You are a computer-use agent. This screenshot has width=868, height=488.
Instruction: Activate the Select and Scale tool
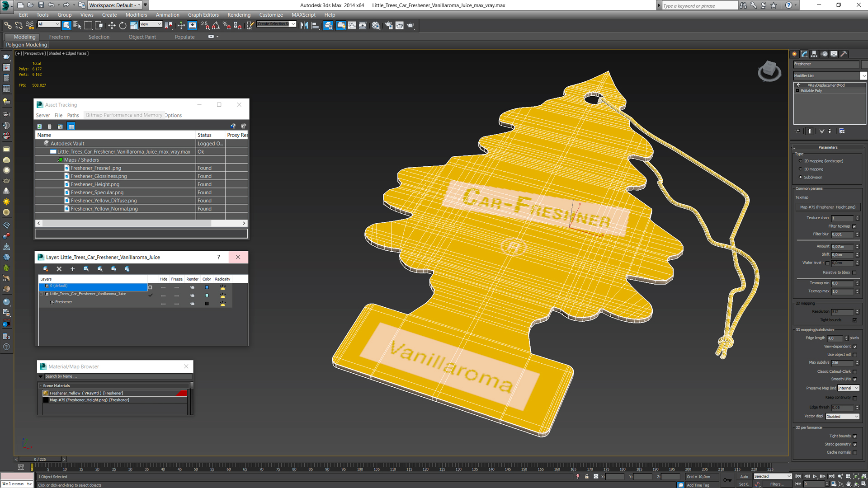(x=134, y=25)
